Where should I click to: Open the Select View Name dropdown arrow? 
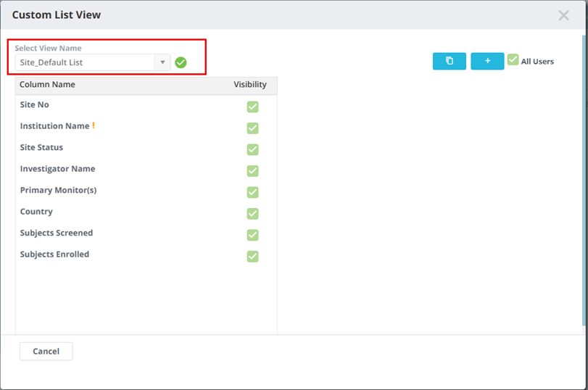[x=162, y=62]
